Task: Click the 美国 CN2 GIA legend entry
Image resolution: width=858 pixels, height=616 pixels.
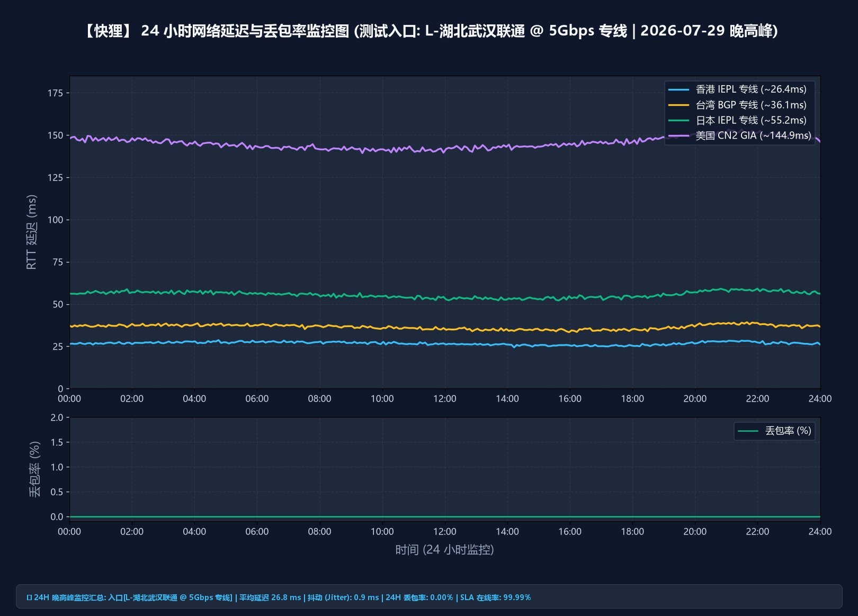Action: pos(740,135)
